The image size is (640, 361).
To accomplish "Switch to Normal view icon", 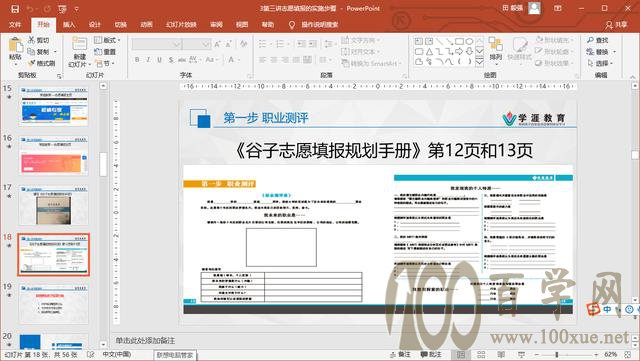I will (x=460, y=354).
